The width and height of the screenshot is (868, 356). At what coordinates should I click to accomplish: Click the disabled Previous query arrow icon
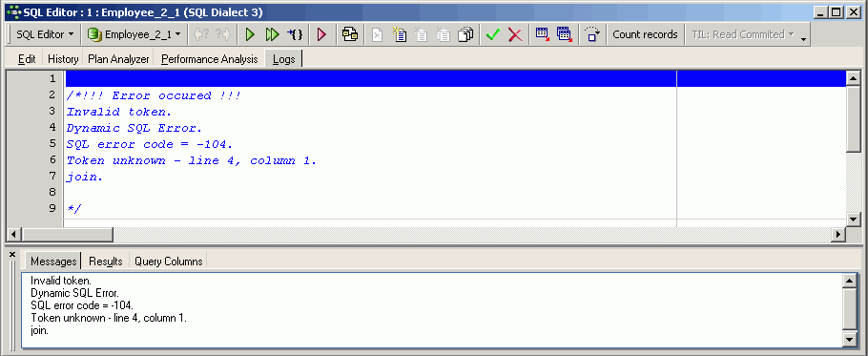[x=200, y=35]
